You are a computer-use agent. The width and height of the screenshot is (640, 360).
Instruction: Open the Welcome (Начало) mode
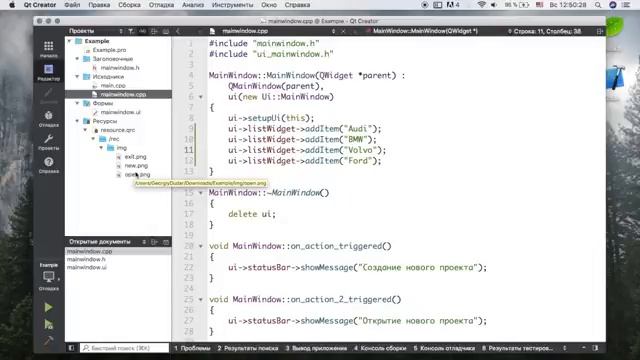49,49
